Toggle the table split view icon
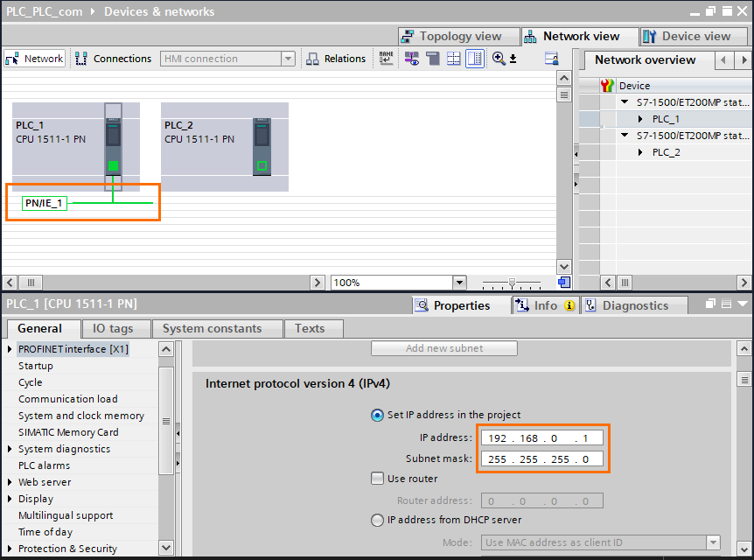Image resolution: width=754 pixels, height=560 pixels. 475,59
